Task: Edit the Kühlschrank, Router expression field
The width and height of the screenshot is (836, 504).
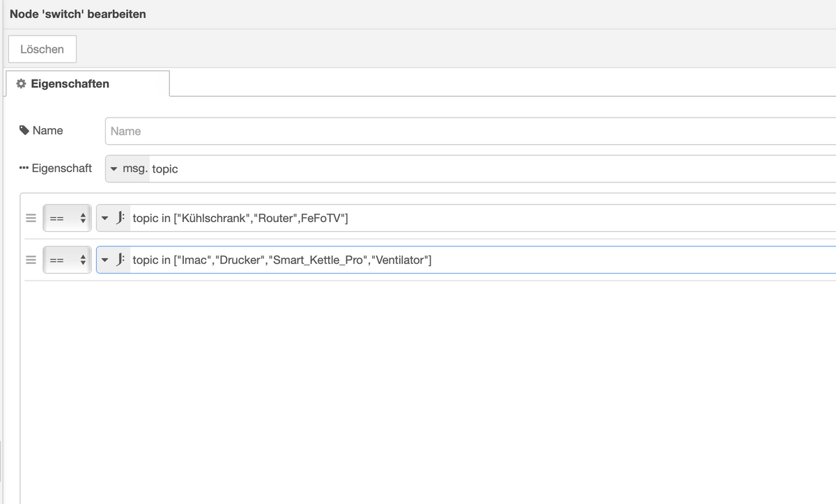Action: pyautogui.click(x=481, y=218)
